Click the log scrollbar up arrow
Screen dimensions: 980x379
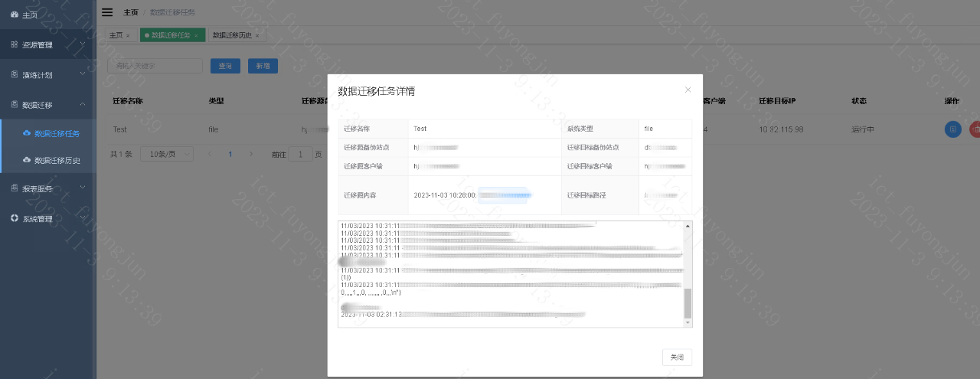click(688, 226)
